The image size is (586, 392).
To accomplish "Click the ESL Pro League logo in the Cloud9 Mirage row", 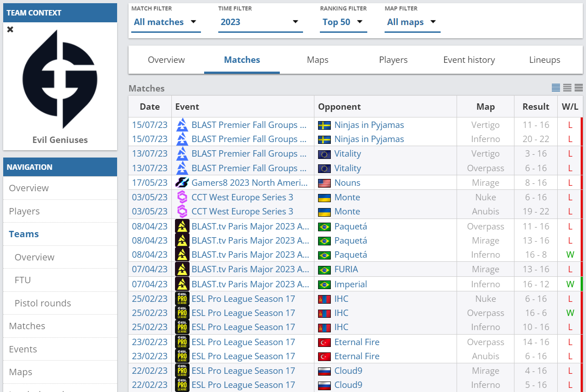I will [x=182, y=371].
